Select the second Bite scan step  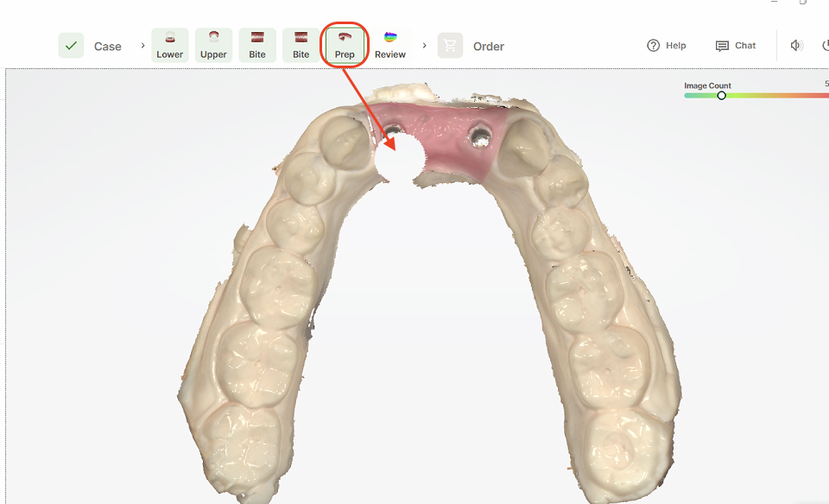pyautogui.click(x=301, y=45)
